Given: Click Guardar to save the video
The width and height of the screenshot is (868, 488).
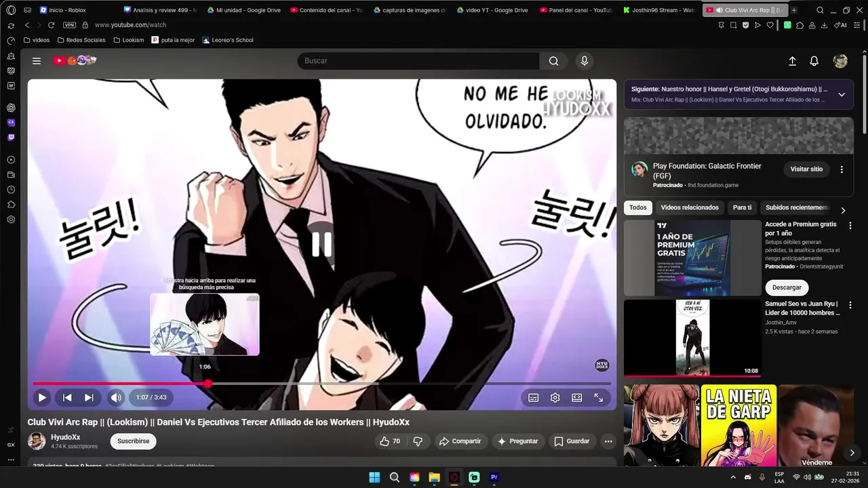Looking at the screenshot, I should 572,441.
